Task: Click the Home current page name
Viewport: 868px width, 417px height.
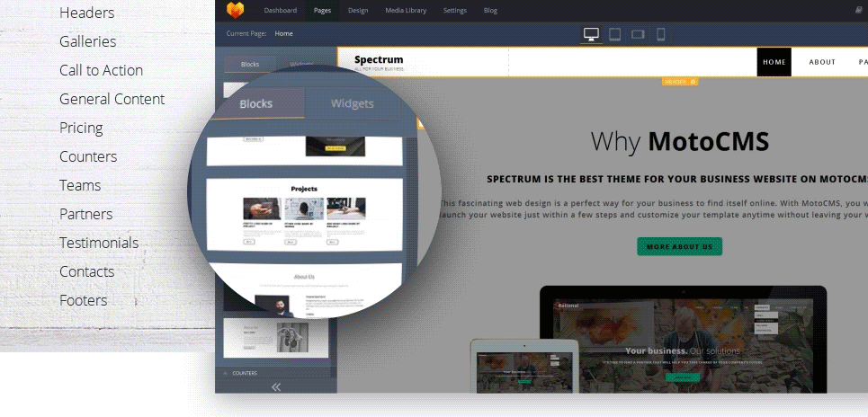Action: (283, 34)
